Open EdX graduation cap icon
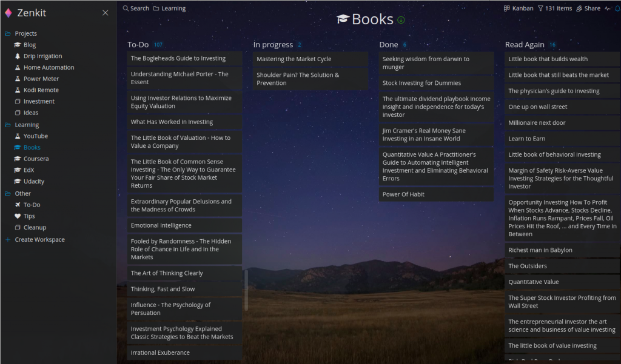This screenshot has width=621, height=364. pyautogui.click(x=18, y=170)
